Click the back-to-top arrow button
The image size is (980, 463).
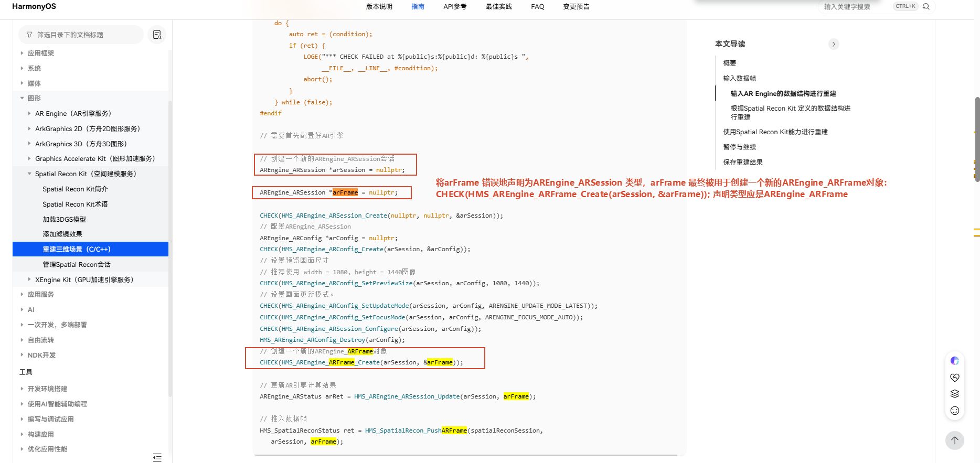tap(955, 440)
